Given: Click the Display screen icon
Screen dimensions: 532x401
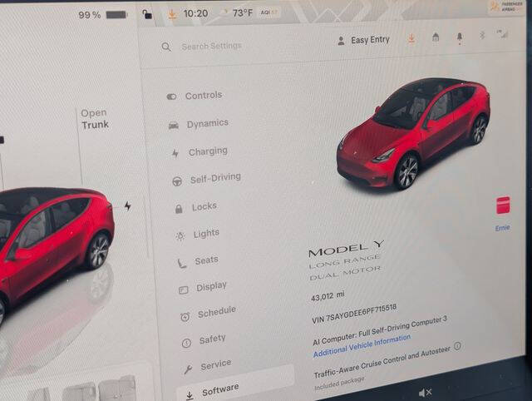Looking at the screenshot, I should pos(184,290).
